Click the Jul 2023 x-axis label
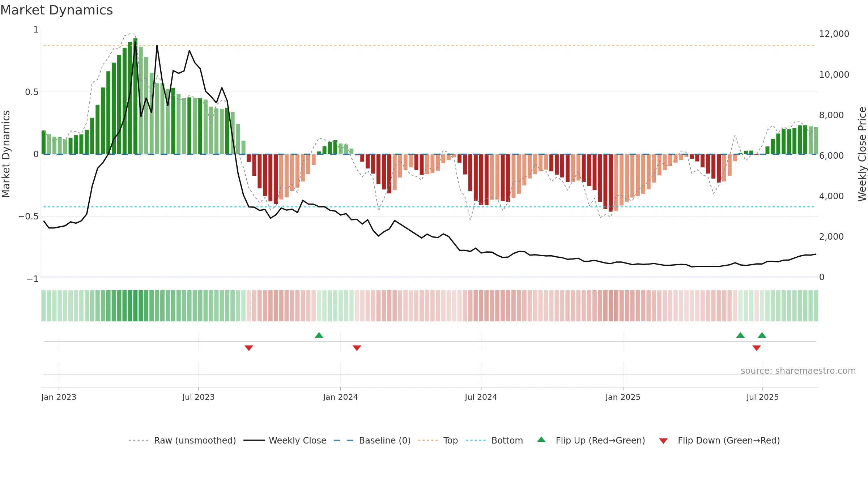Screen dimensions: 868x488 pyautogui.click(x=199, y=397)
